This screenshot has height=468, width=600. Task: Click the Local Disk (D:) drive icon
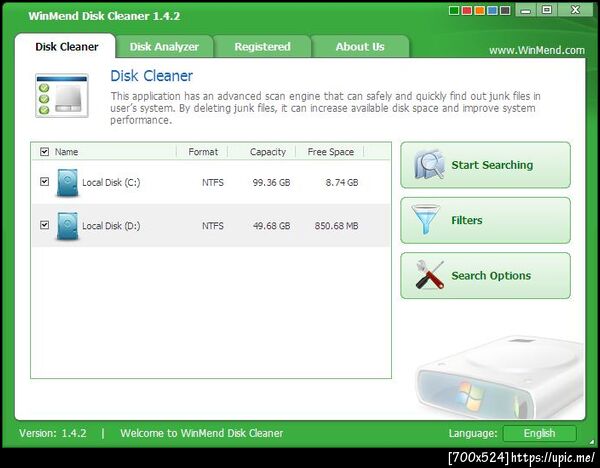click(68, 226)
